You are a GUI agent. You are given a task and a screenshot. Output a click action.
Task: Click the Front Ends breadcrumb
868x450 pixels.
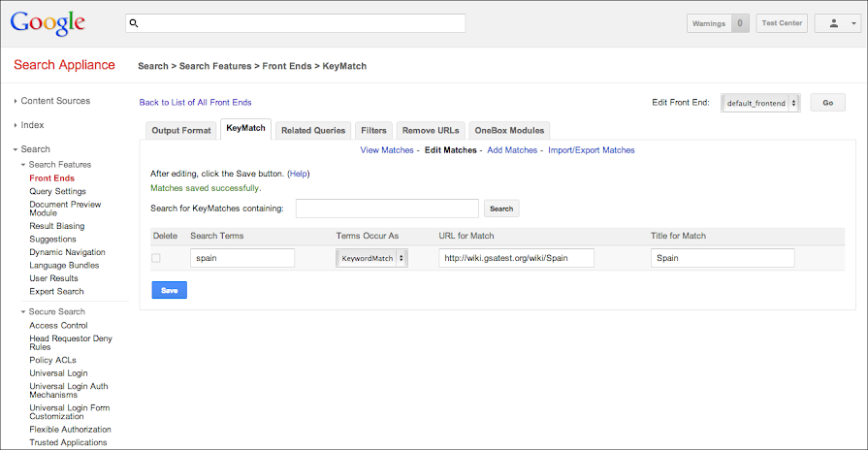click(287, 66)
